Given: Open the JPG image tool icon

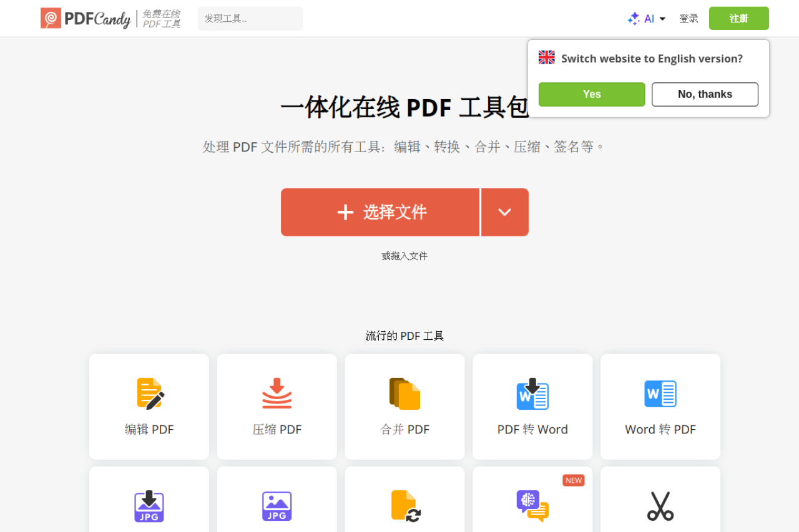Looking at the screenshot, I should click(x=277, y=506).
